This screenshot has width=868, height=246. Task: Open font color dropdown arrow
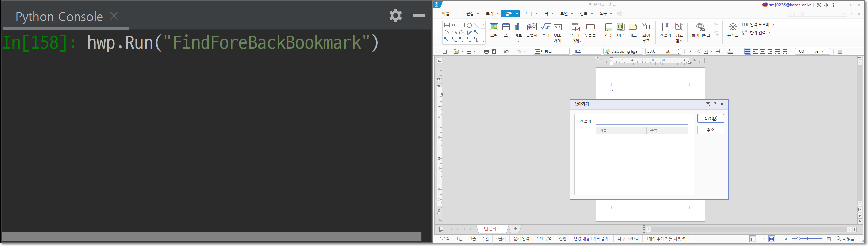[736, 51]
